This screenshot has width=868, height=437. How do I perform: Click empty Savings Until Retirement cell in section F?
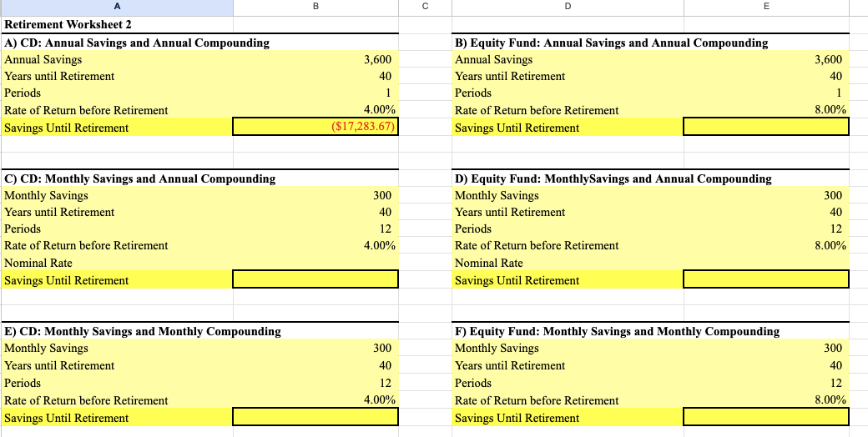click(x=766, y=417)
